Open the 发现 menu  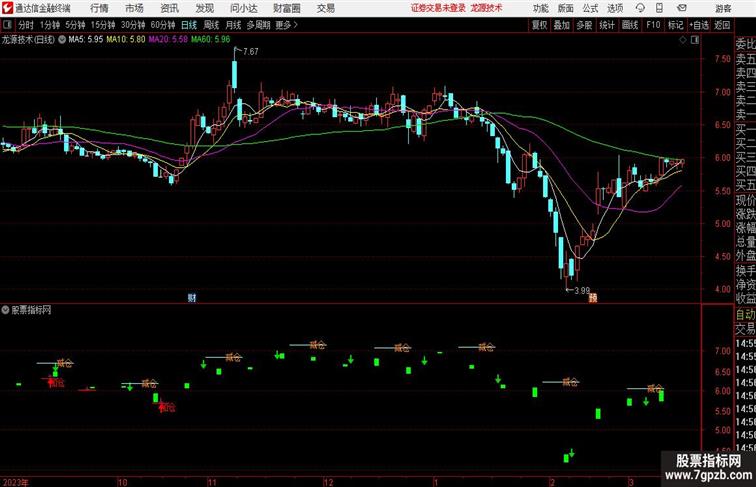(x=204, y=8)
